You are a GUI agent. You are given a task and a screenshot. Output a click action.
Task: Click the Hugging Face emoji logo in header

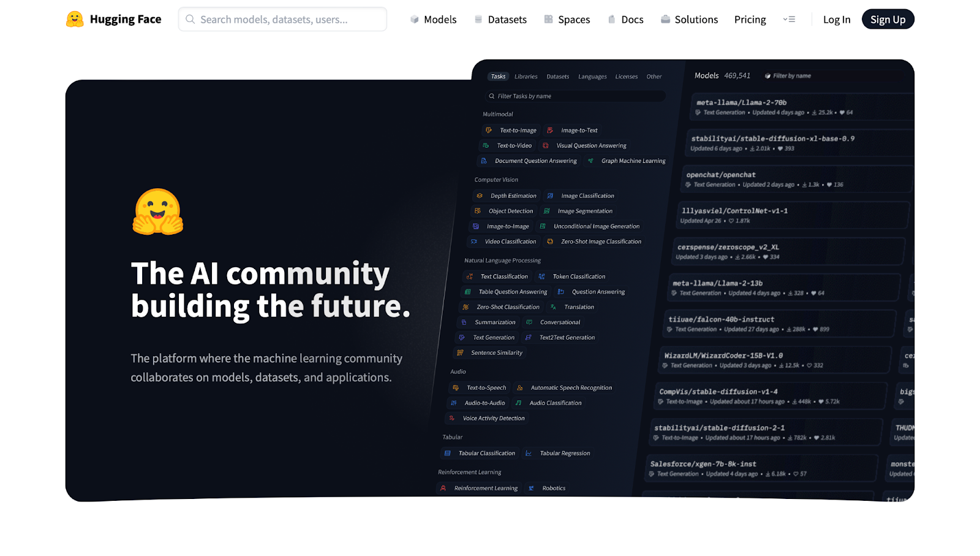(75, 19)
